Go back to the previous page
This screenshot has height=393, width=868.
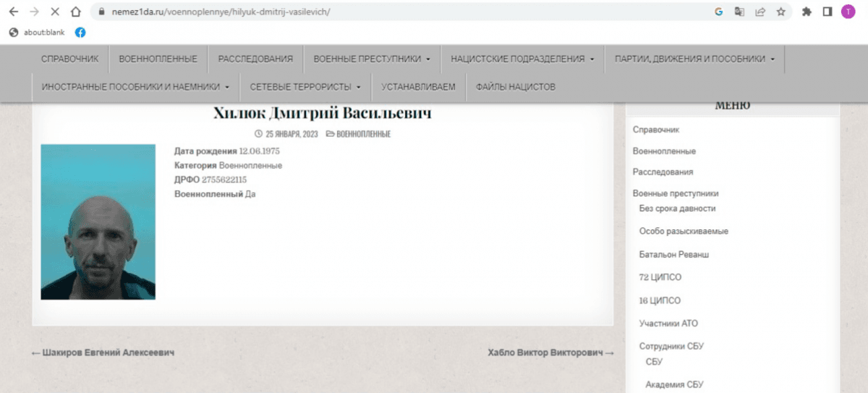coord(13,12)
